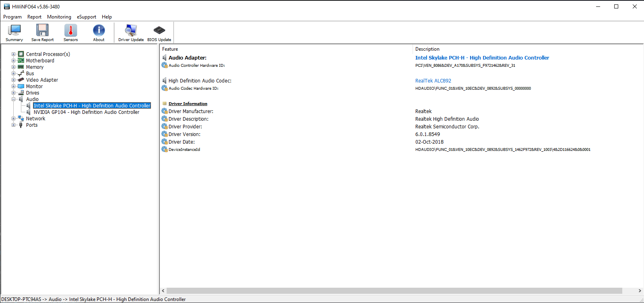Minimize the HWiNFO64 window
Screen dimensions: 644x303
point(598,6)
